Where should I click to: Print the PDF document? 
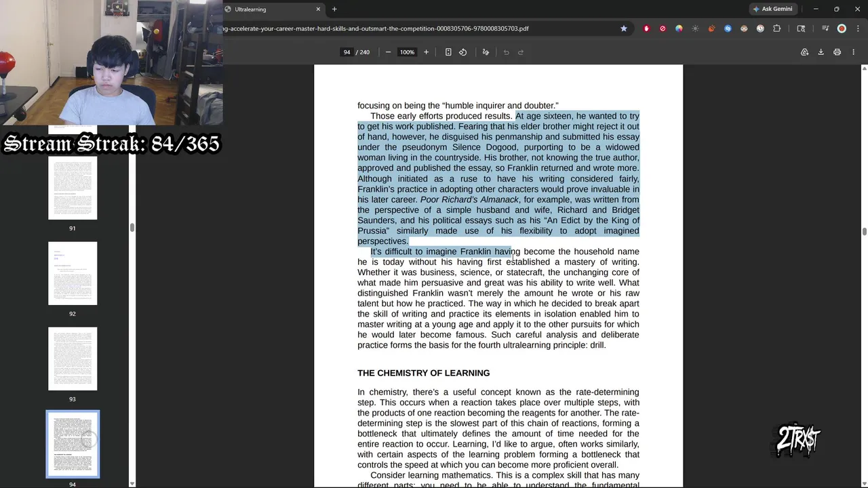[837, 52]
